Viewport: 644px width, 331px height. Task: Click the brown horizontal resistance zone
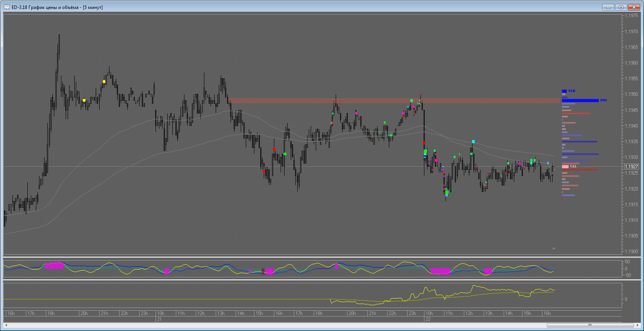pyautogui.click(x=395, y=101)
